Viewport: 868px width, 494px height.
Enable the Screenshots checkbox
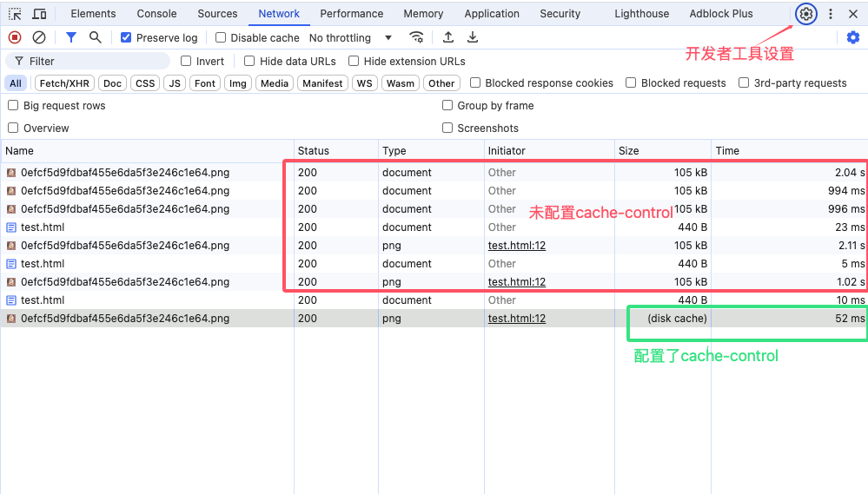pos(447,128)
